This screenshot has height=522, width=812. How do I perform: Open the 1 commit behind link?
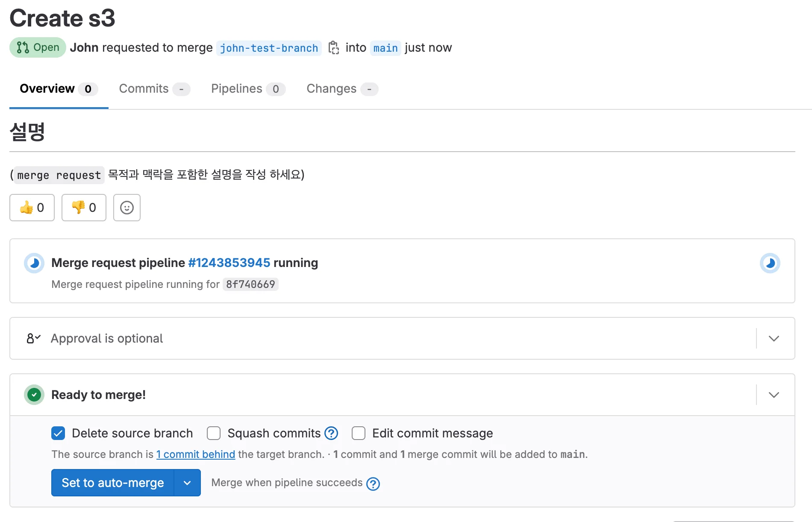pyautogui.click(x=196, y=454)
